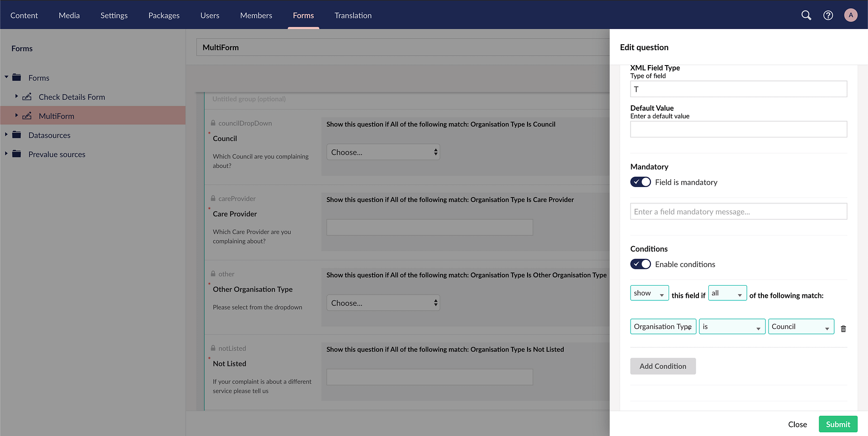Open the search magnifier icon

point(806,15)
